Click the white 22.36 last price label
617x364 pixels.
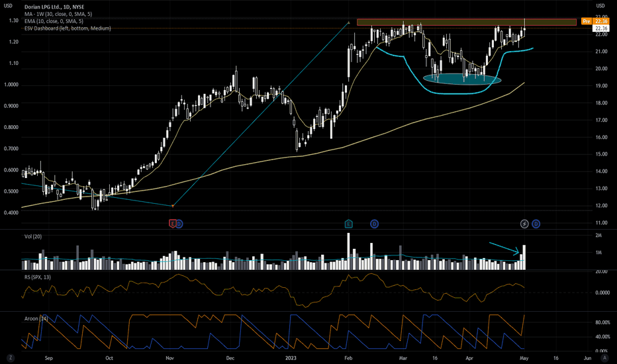pos(601,28)
